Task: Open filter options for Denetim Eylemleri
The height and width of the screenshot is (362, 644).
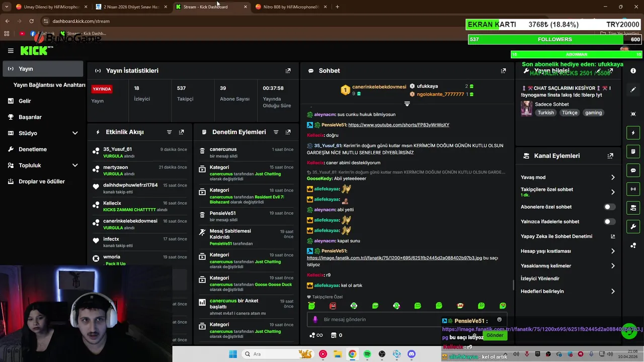Action: pos(276,132)
